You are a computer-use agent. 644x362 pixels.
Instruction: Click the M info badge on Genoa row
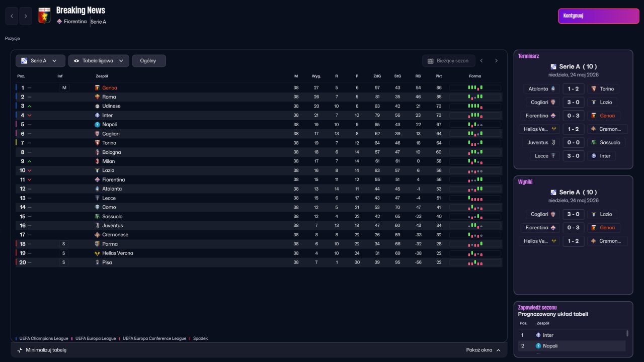pos(64,88)
